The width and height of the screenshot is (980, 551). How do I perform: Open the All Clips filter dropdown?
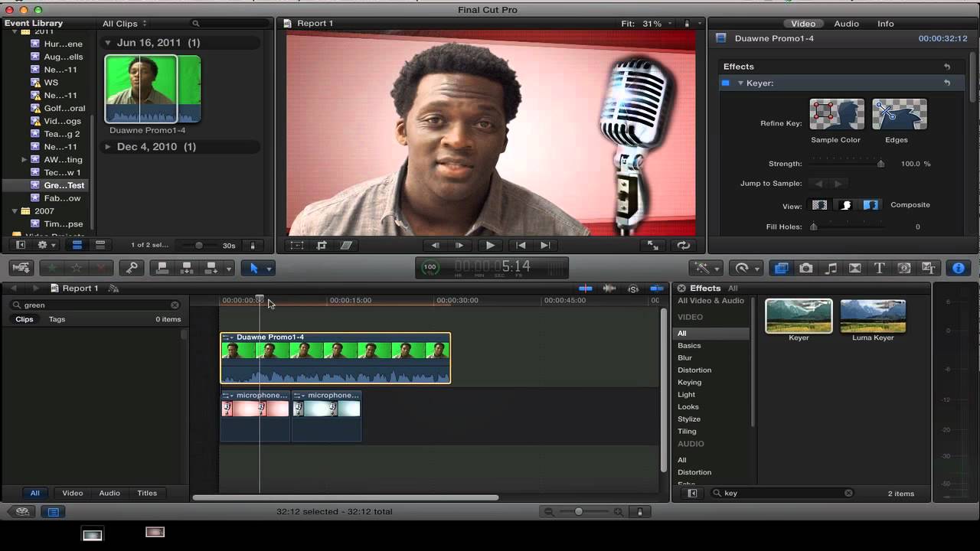125,24
